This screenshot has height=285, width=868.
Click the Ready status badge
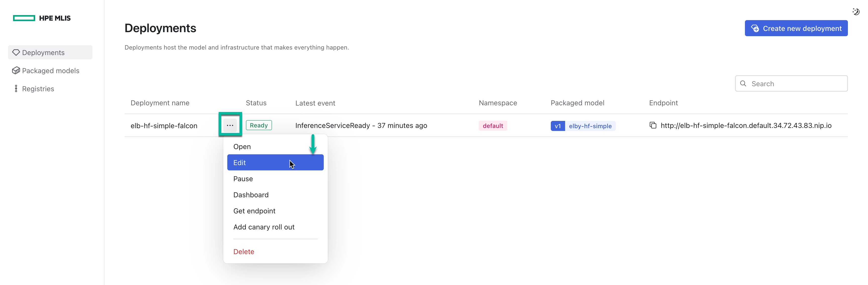coord(259,125)
